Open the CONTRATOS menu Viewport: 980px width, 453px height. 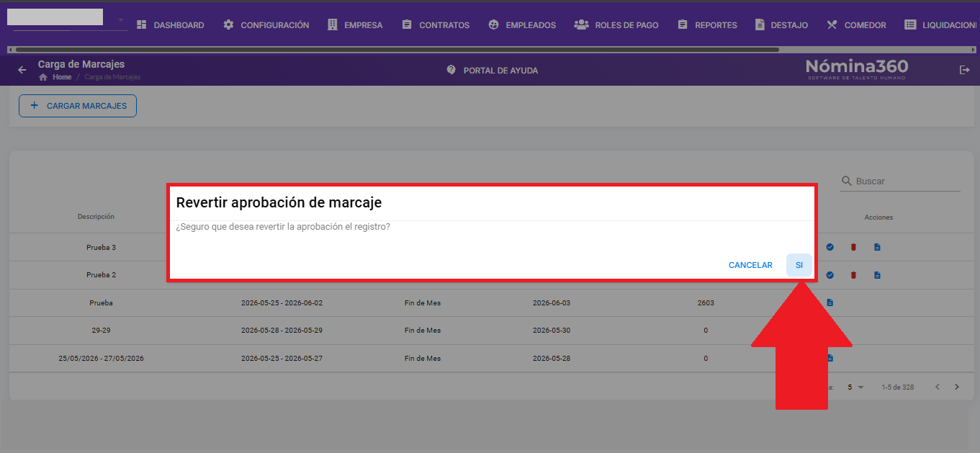point(436,25)
